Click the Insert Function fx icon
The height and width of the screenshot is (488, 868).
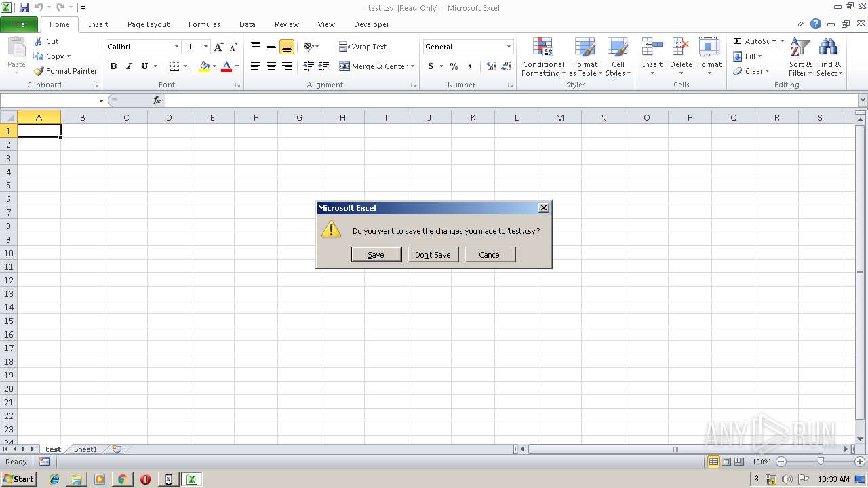click(x=157, y=100)
